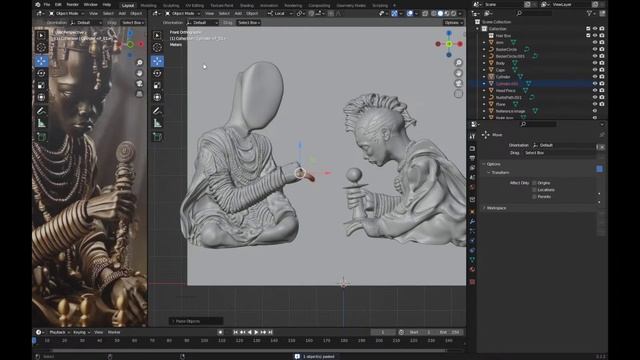Switch to Rendered viewport shading
The width and height of the screenshot is (640, 360).
point(453,13)
